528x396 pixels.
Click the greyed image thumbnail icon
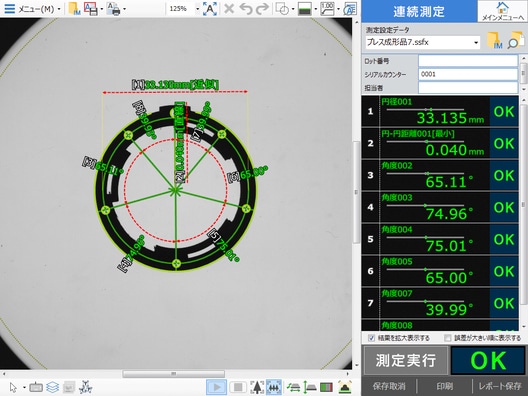coord(69,387)
